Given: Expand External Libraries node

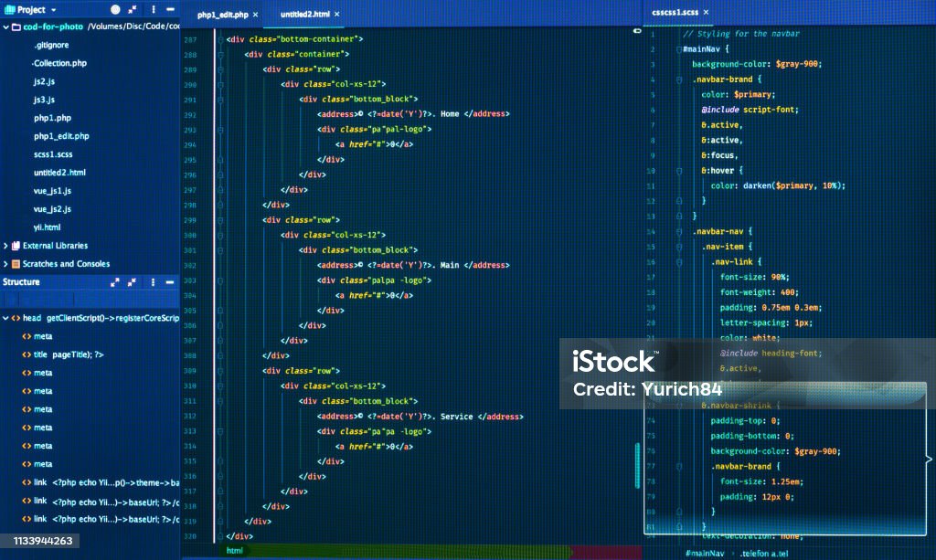Looking at the screenshot, I should coord(6,246).
